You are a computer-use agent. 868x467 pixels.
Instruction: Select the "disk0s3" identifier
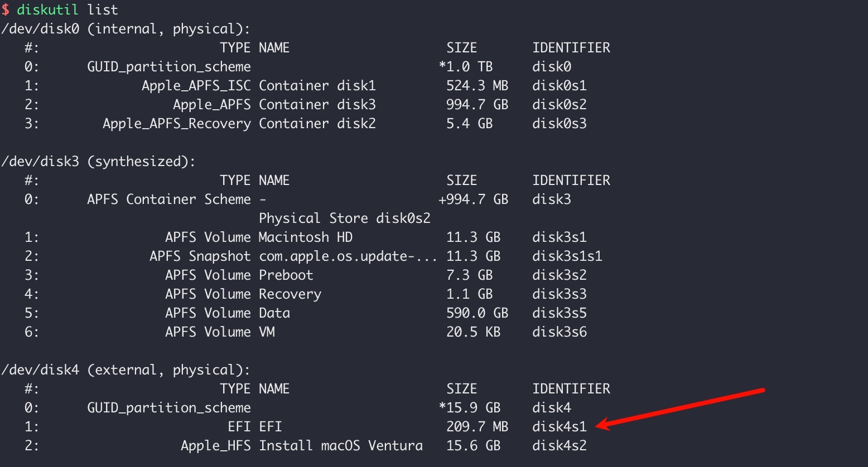(x=560, y=124)
